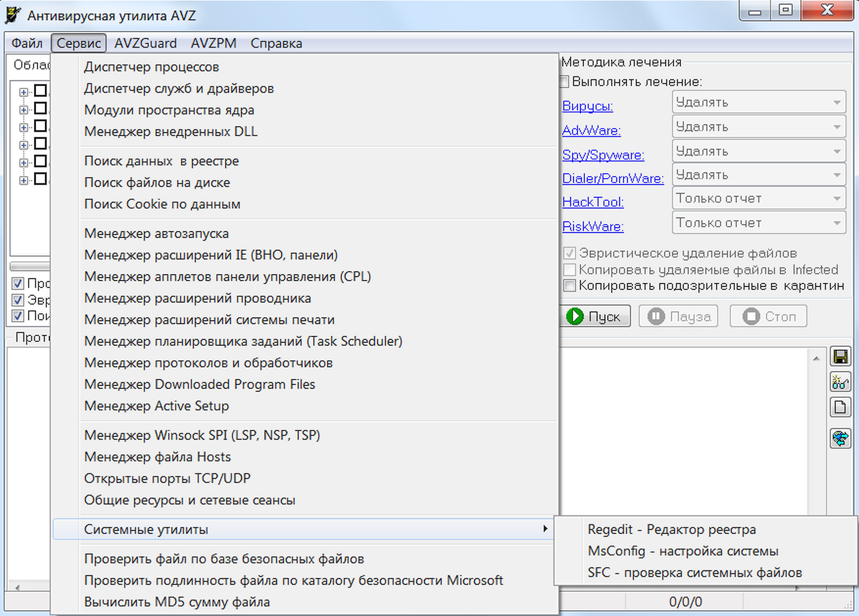
Task: Click the blank page icon on the right sidebar
Action: (840, 407)
